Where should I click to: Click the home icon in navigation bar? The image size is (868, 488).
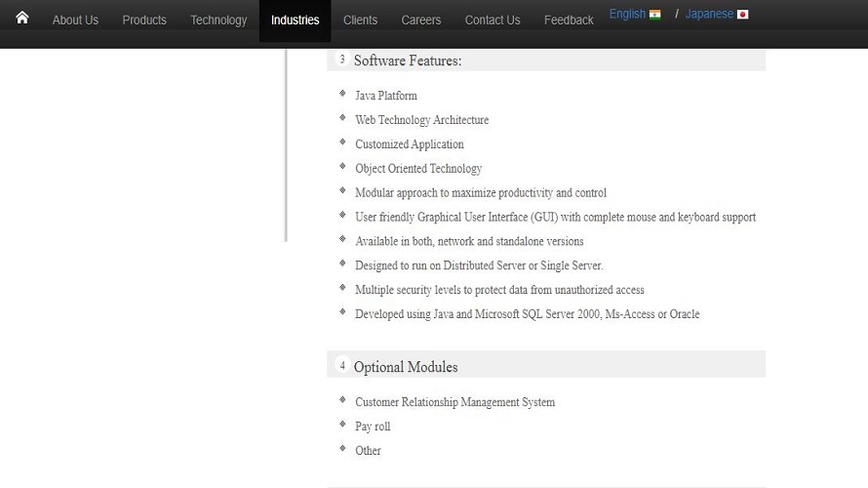click(x=22, y=18)
